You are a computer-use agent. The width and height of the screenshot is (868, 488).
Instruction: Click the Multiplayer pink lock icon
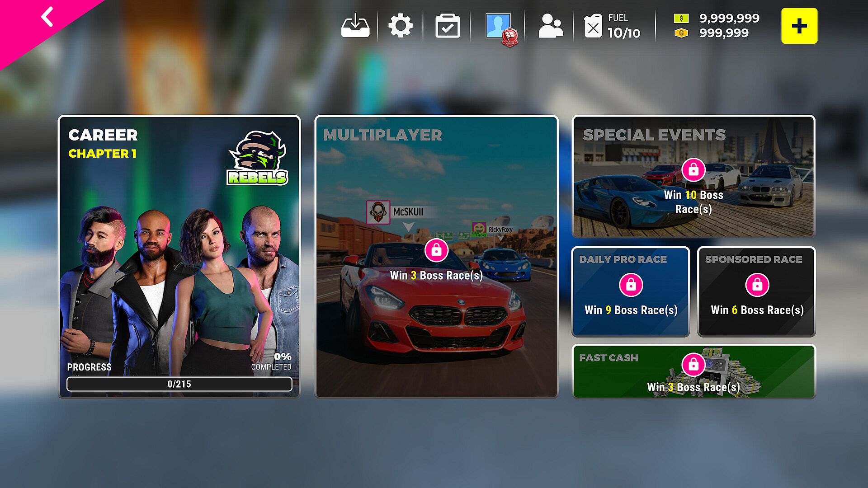[x=436, y=250]
